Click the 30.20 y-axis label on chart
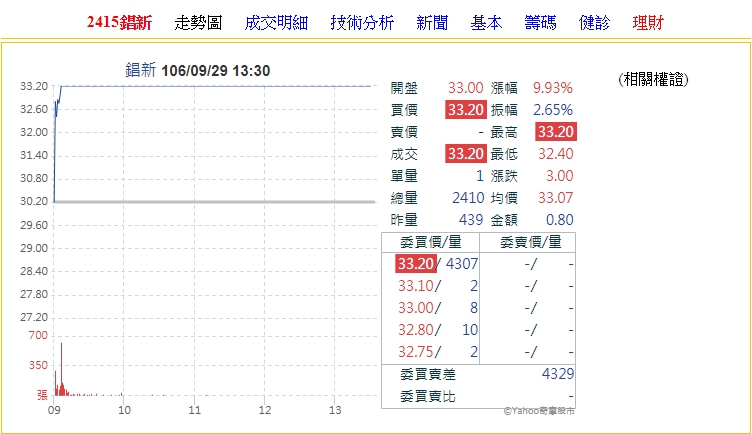Image resolution: width=752 pixels, height=434 pixels. [34, 201]
